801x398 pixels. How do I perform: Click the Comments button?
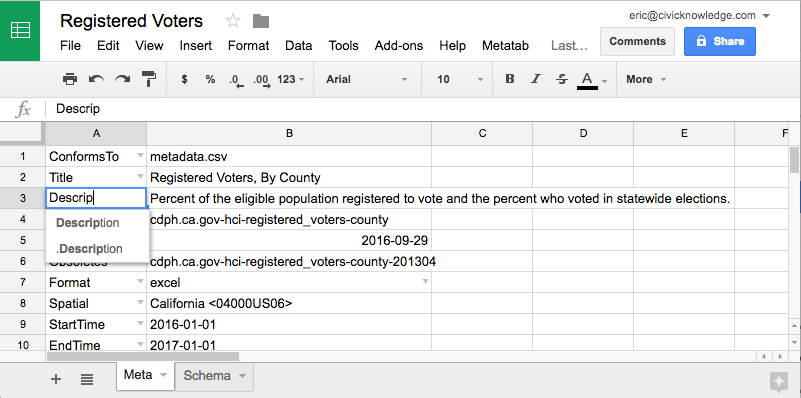pos(637,41)
